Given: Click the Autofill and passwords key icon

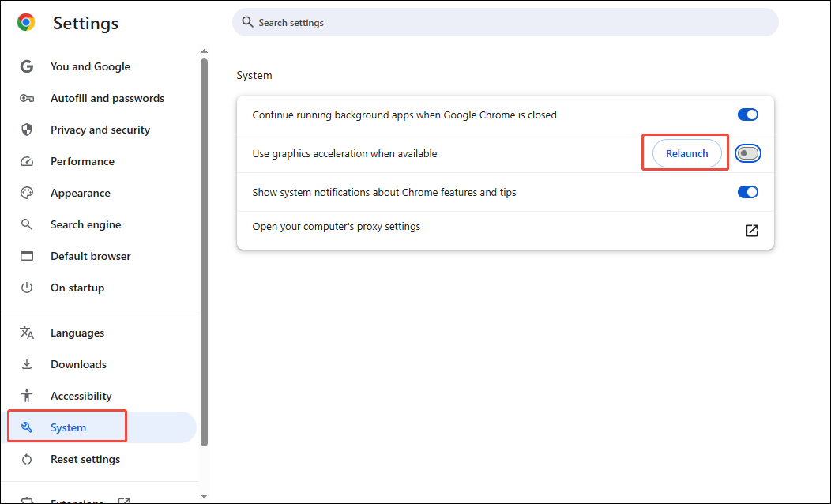Looking at the screenshot, I should coord(26,97).
